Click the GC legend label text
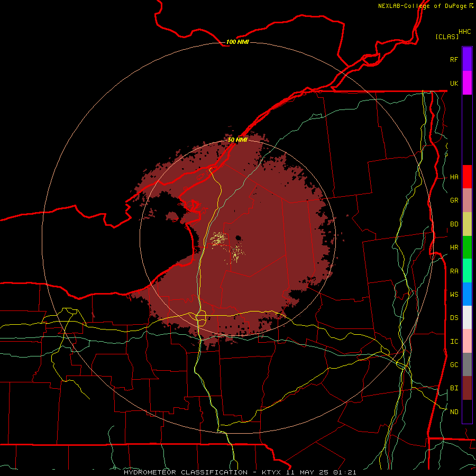Screen dimensions: 476x476 tap(454, 365)
